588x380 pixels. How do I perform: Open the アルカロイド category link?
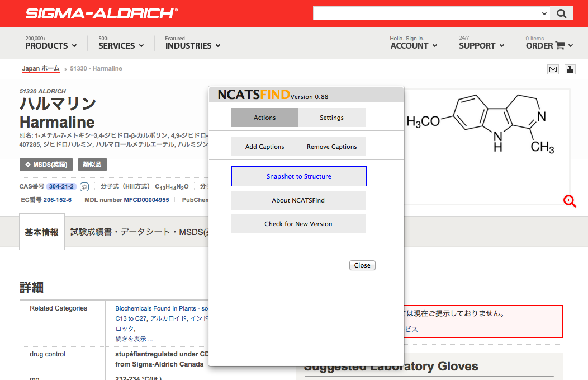point(168,318)
